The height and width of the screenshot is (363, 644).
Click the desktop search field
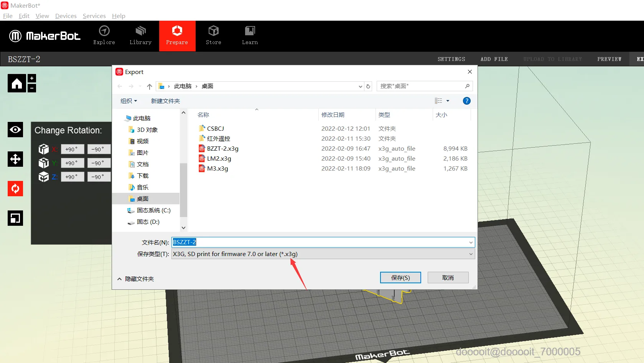424,86
